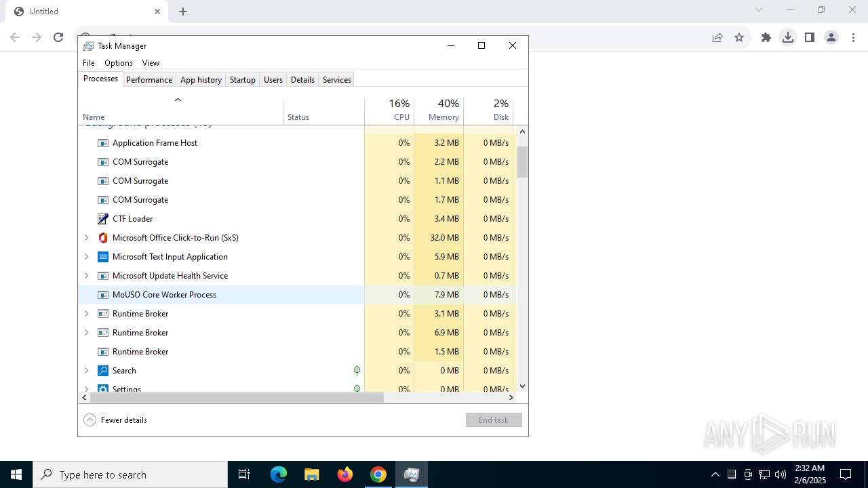This screenshot has width=868, height=488.
Task: Click the scroll right arrow of the horizontal scrollbar
Action: (511, 398)
